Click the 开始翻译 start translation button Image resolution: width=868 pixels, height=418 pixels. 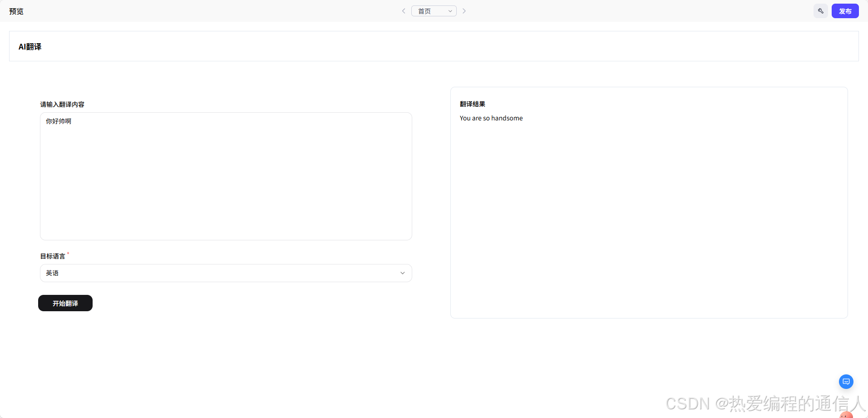coord(65,303)
